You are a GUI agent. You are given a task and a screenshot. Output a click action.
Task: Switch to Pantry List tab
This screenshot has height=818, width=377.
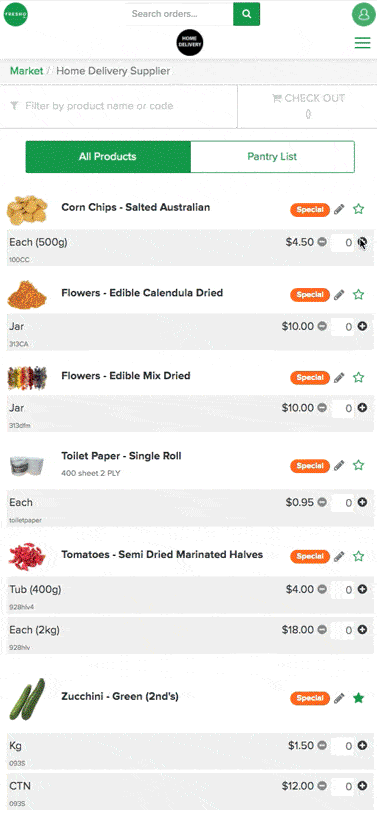point(272,157)
